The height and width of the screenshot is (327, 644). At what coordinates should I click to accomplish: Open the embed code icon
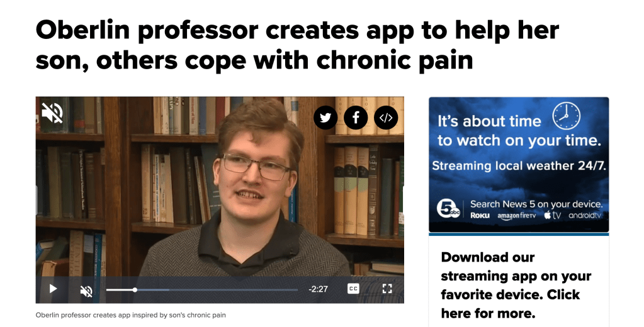(386, 118)
